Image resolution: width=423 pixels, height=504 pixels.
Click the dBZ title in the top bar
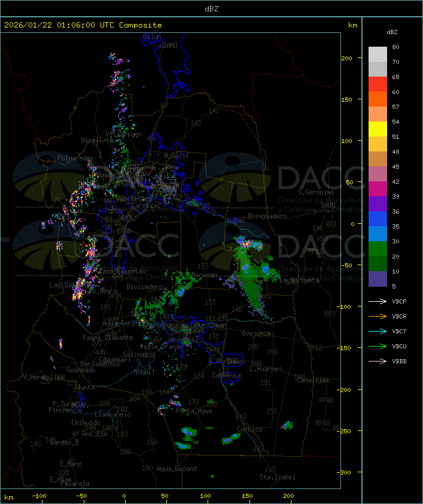(x=212, y=8)
